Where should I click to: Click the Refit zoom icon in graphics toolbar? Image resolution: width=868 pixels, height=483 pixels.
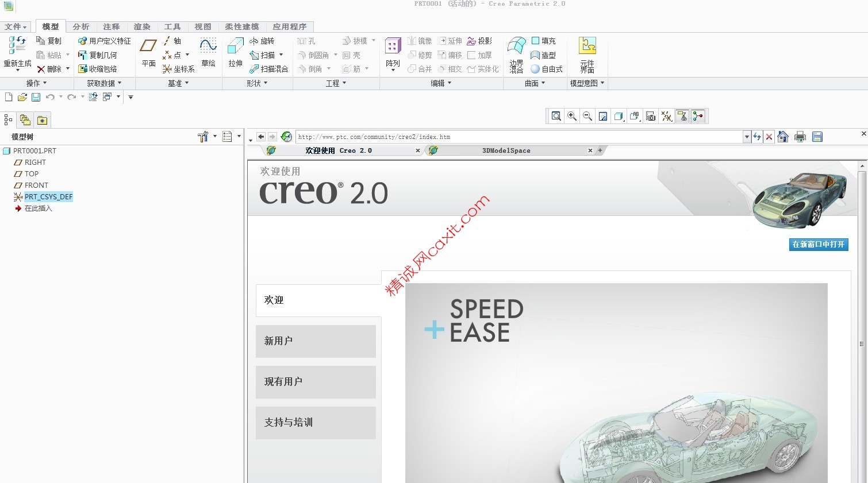556,117
